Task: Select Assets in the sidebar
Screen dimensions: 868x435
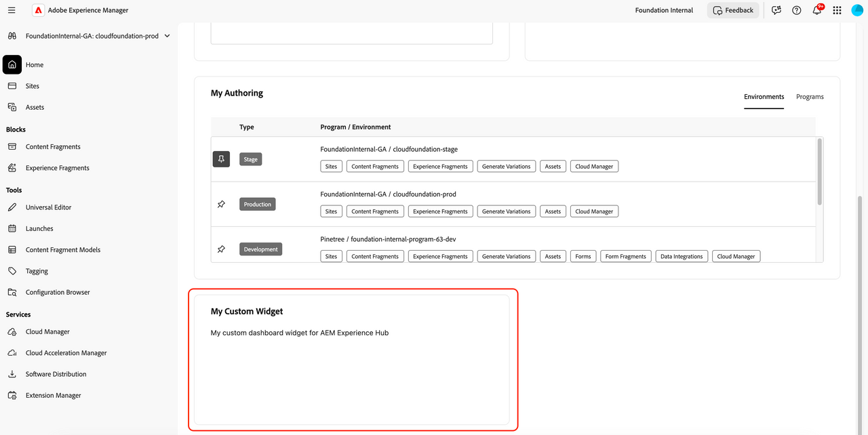Action: click(34, 106)
